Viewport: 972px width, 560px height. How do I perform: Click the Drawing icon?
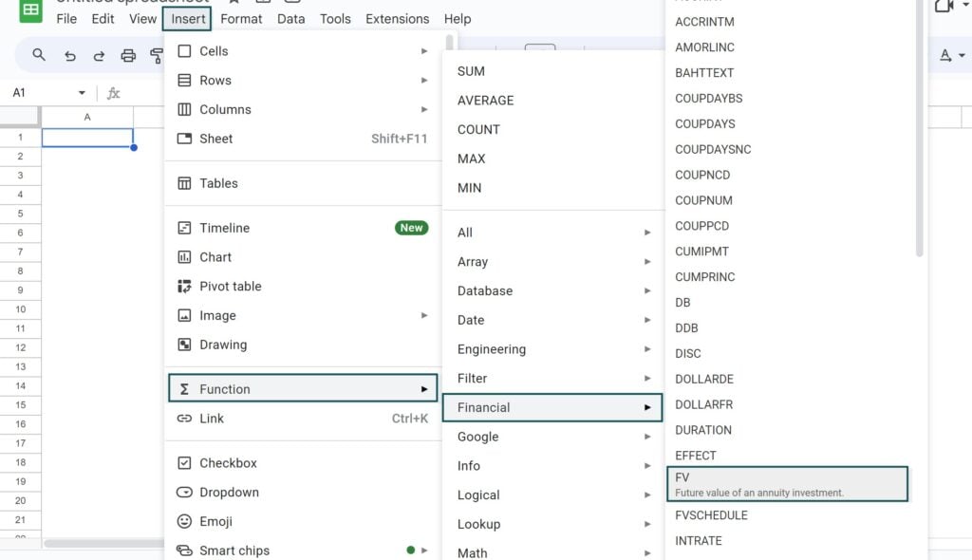coord(184,345)
